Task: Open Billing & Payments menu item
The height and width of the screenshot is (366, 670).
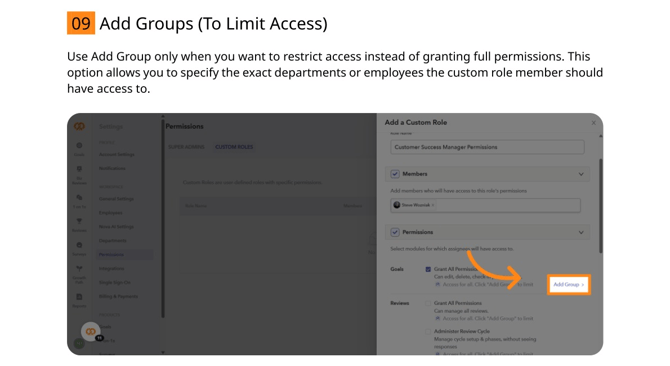Action: coord(118,296)
